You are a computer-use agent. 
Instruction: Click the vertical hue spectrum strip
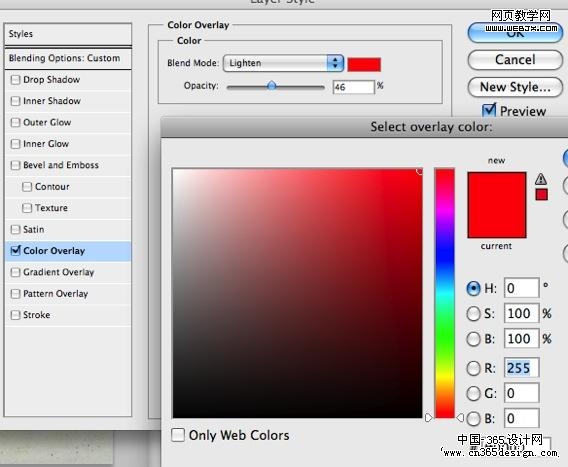tap(444, 293)
